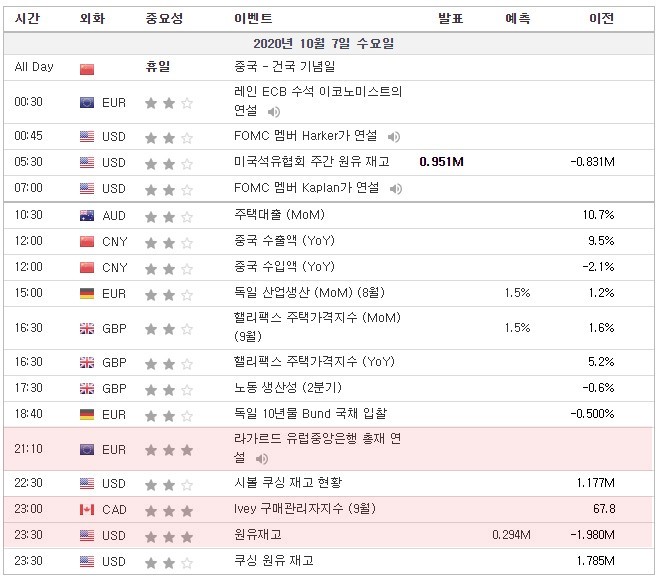Click three-star importance for Ivey 구매관리자지수
This screenshot has width=657, height=577.
click(x=169, y=511)
